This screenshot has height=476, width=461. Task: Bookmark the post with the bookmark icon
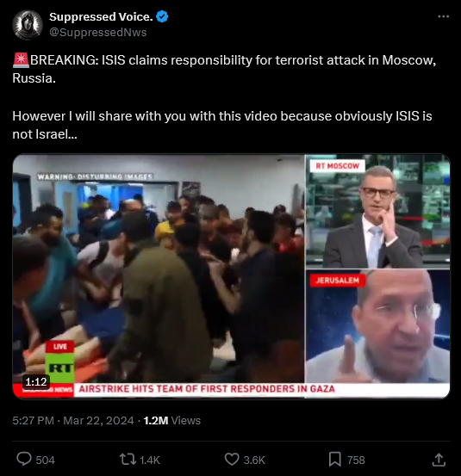[x=335, y=460]
